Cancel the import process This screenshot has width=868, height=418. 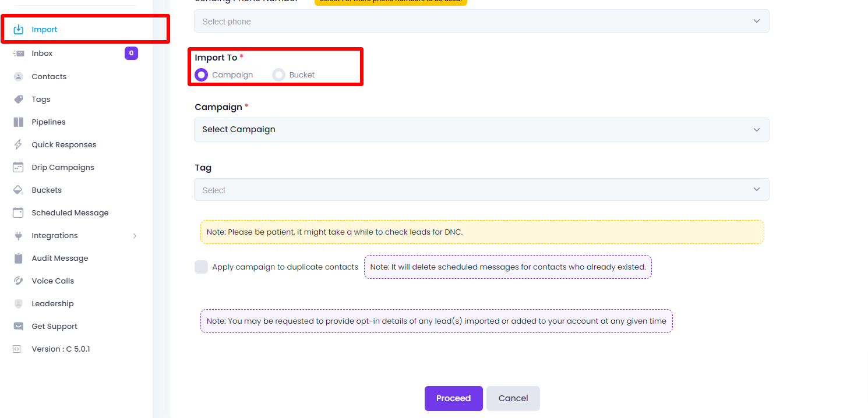click(x=513, y=398)
